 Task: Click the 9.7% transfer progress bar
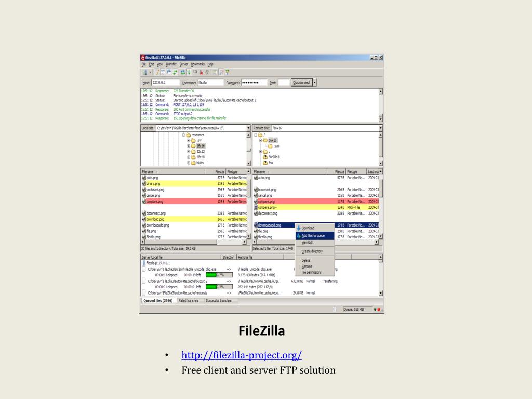click(219, 275)
